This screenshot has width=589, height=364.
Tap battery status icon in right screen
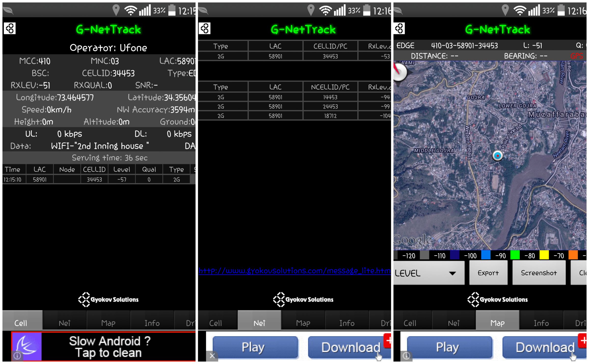click(x=562, y=10)
